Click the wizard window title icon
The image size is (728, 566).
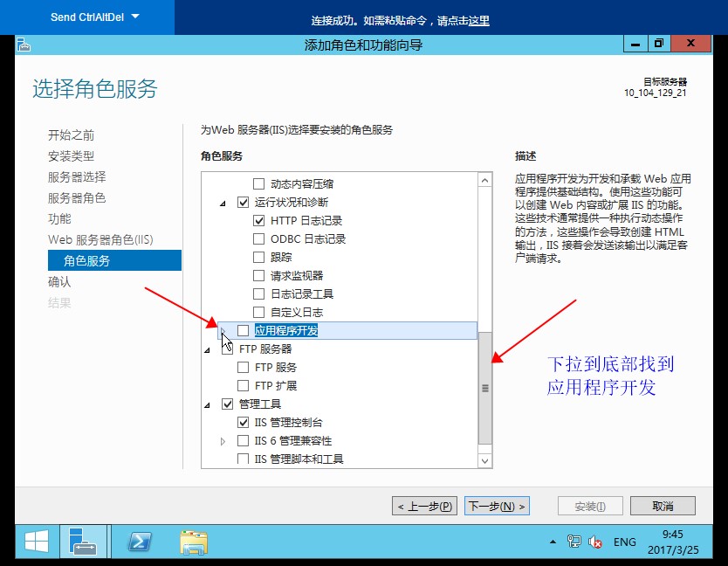pyautogui.click(x=24, y=45)
